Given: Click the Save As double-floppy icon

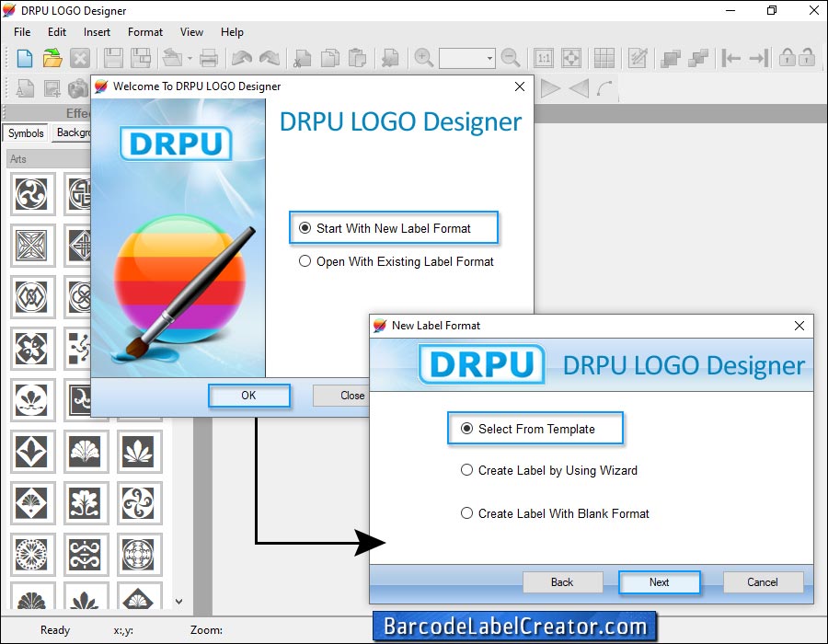Looking at the screenshot, I should coord(141,58).
